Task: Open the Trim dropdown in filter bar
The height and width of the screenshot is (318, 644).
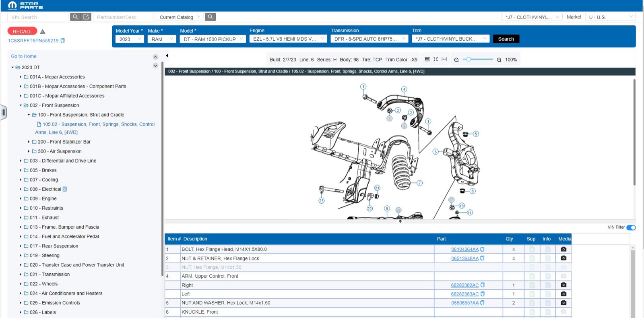Action: pos(451,39)
